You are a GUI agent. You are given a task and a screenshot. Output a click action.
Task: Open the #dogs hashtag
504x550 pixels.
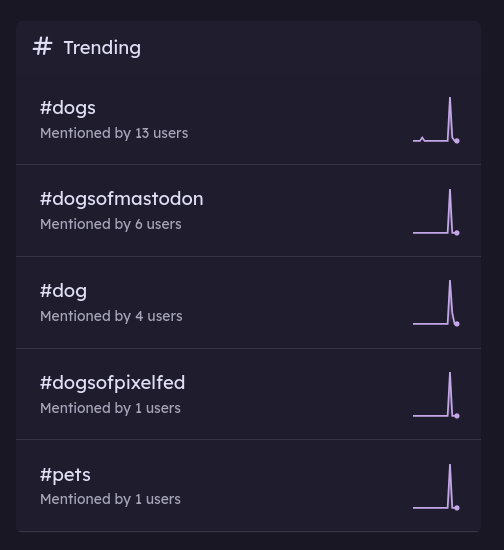point(68,108)
